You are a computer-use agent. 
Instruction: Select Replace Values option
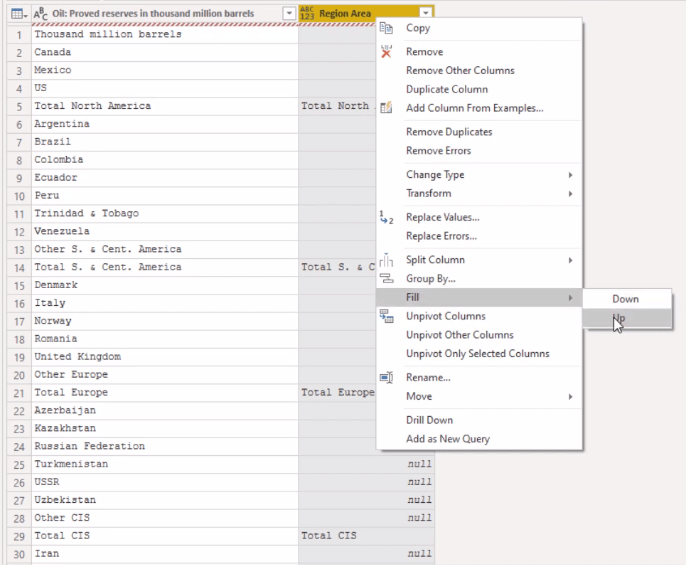pyautogui.click(x=479, y=217)
